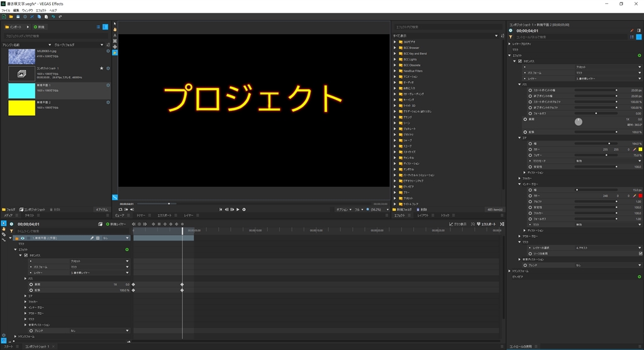Image resolution: width=644 pixels, height=350 pixels.
Task: Toggle keyframing circle for 拡張 in timeline
Action: click(31, 290)
